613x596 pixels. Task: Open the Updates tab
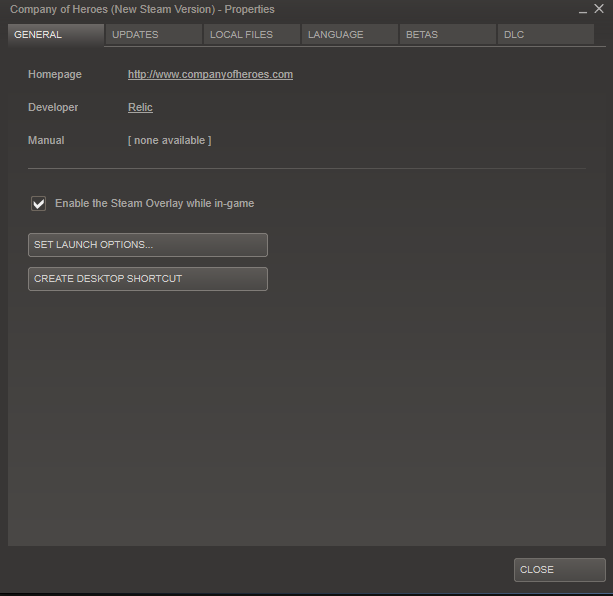(154, 35)
